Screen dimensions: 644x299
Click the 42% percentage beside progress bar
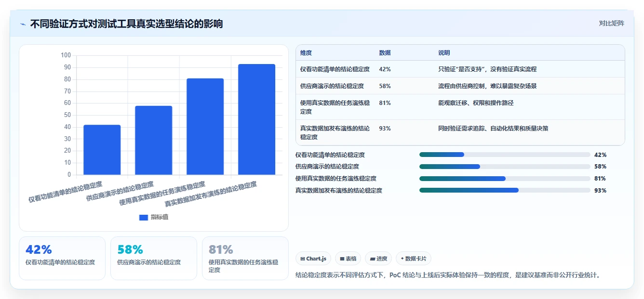point(600,155)
